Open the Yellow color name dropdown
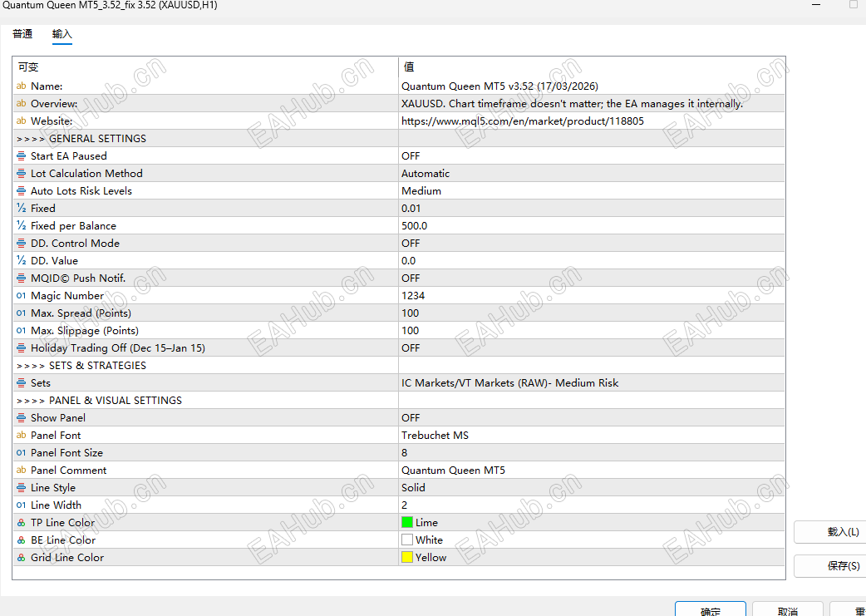866x616 pixels. pyautogui.click(x=431, y=558)
